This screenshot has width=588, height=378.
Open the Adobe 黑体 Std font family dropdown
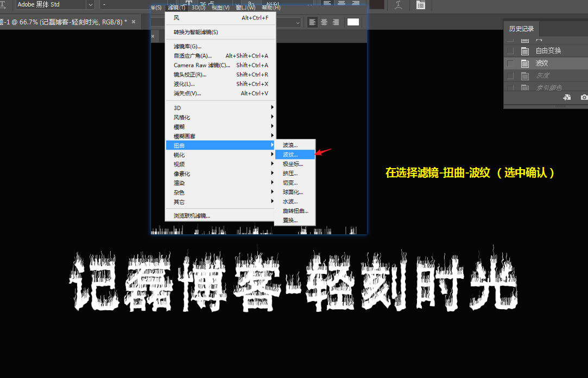pos(90,5)
